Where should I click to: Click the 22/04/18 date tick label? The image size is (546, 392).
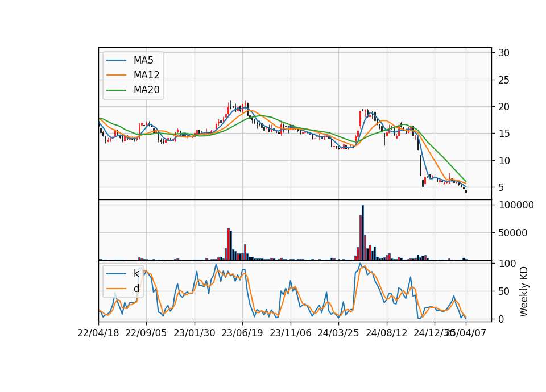(x=98, y=333)
